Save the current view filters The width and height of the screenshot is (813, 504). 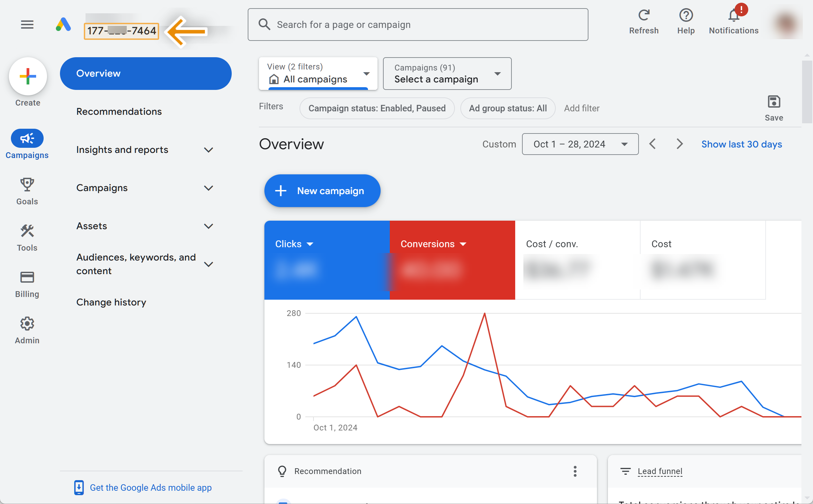[773, 102]
